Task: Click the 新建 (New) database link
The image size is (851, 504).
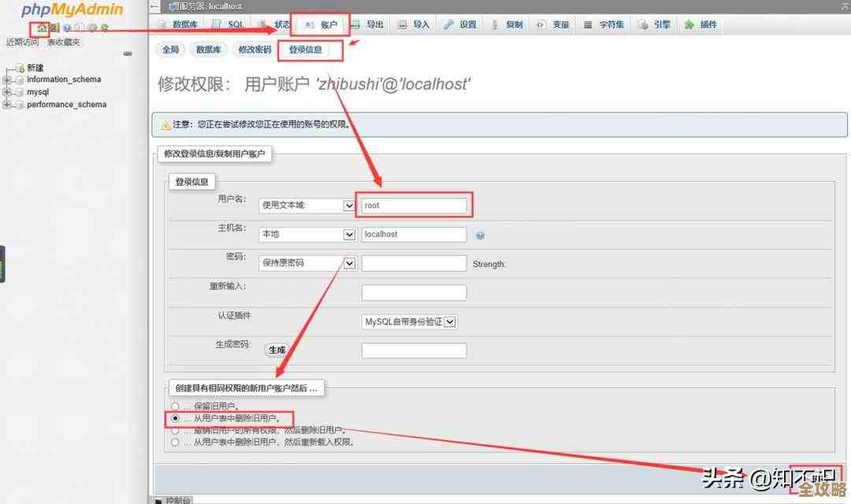Action: (x=35, y=67)
